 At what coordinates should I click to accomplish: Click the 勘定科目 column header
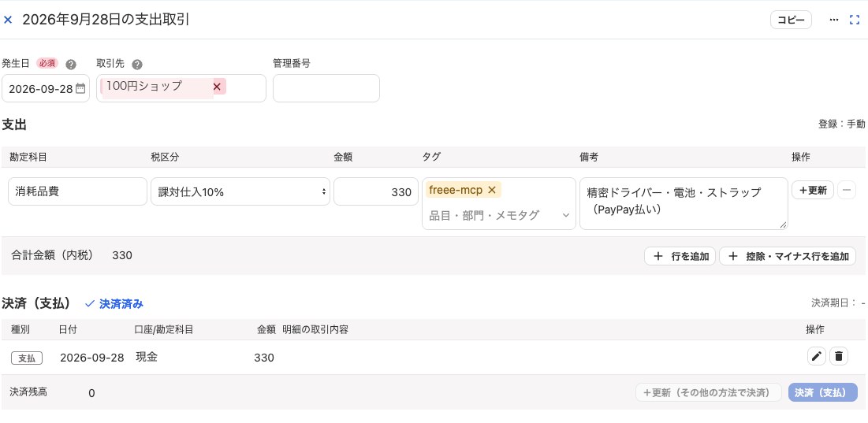(x=28, y=157)
